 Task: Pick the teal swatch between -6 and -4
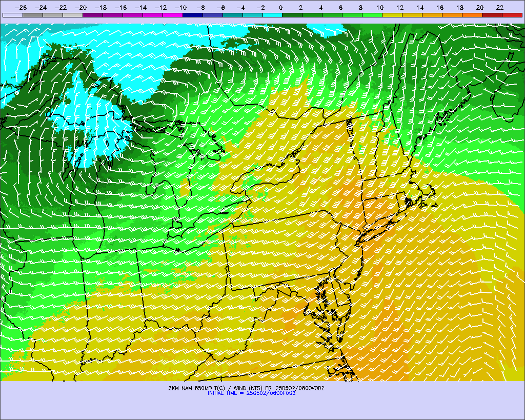pyautogui.click(x=232, y=15)
